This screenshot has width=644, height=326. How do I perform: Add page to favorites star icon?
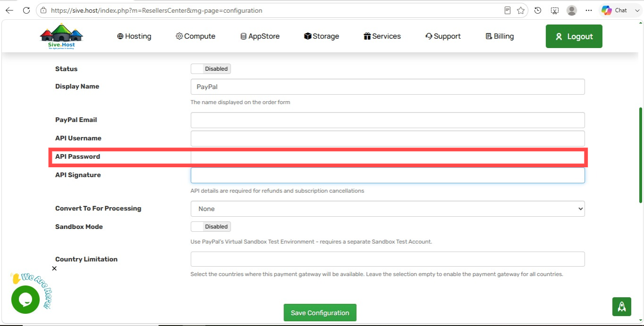click(521, 10)
